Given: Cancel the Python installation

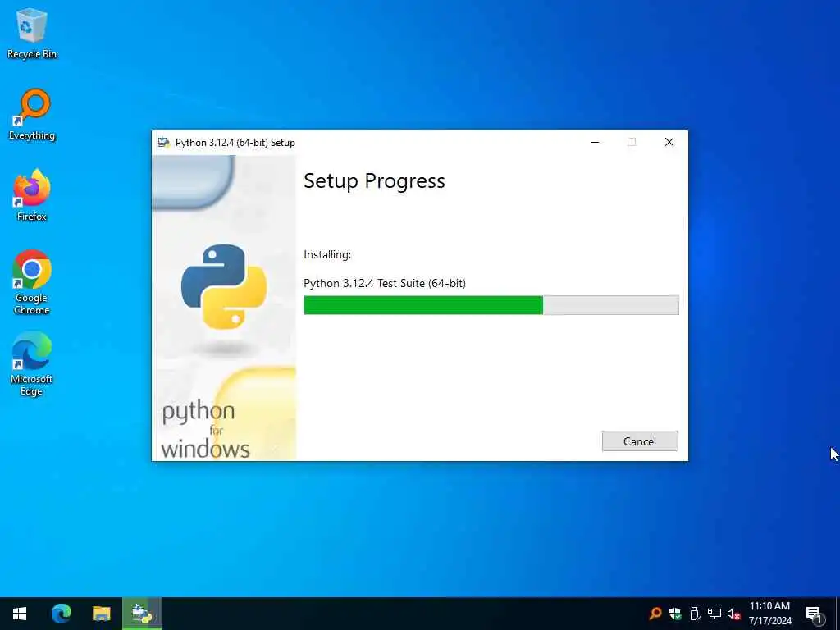Looking at the screenshot, I should pyautogui.click(x=640, y=441).
